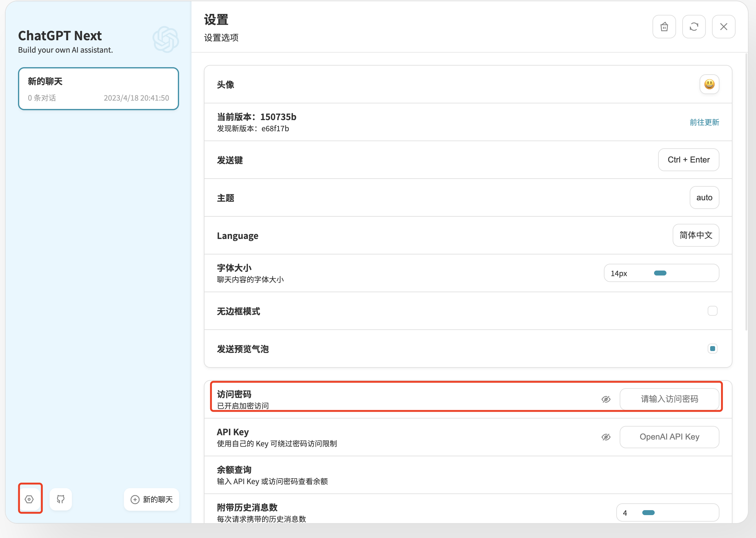The image size is (756, 538).
Task: Toggle visibility eye icon for 访问密码
Action: pyautogui.click(x=606, y=399)
